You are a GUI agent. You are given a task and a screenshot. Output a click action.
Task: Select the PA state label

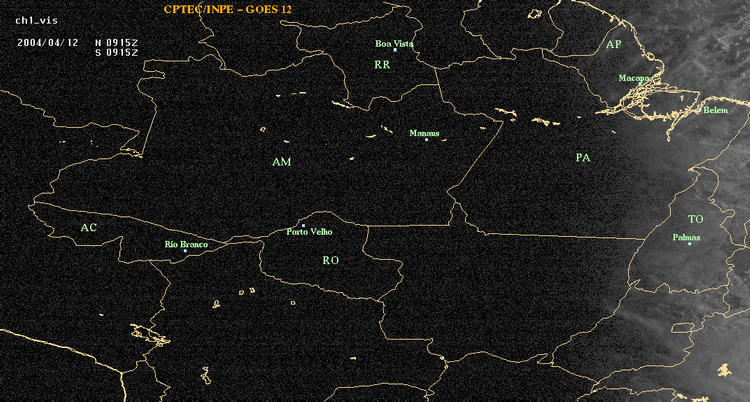click(583, 157)
